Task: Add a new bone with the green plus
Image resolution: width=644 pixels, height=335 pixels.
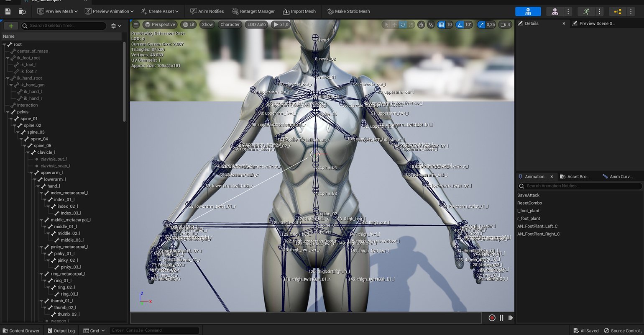Action: pos(11,26)
